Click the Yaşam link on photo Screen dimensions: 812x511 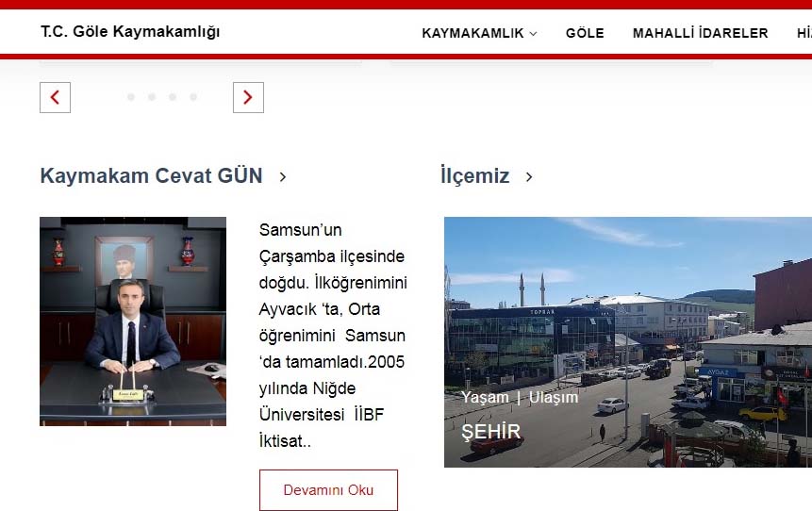coord(485,398)
